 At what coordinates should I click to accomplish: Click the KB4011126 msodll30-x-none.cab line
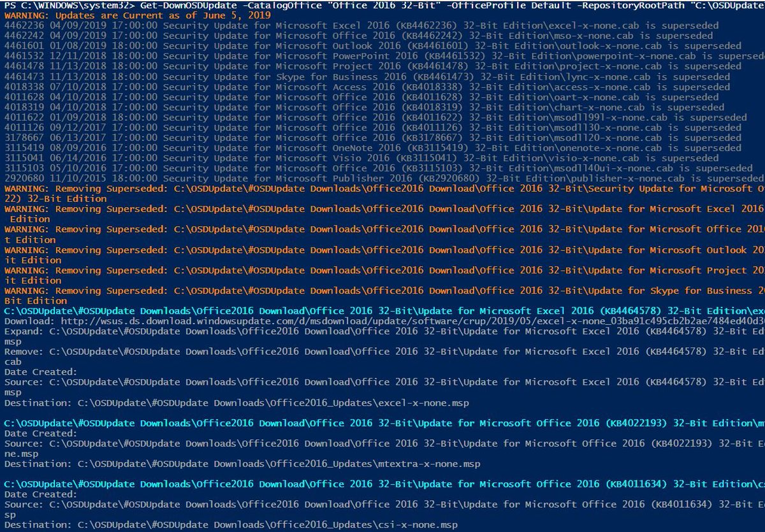372,127
